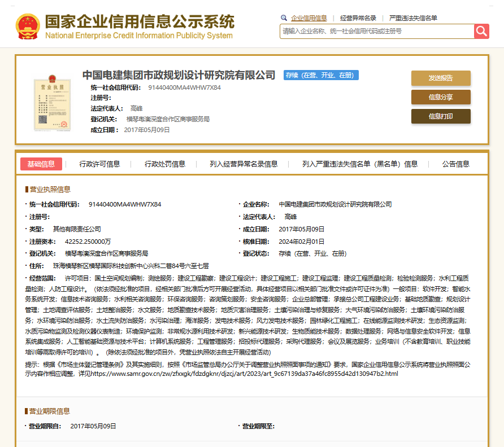Switch to the 基础信息 tab
Viewport: 504px width, 447px height.
tap(41, 164)
